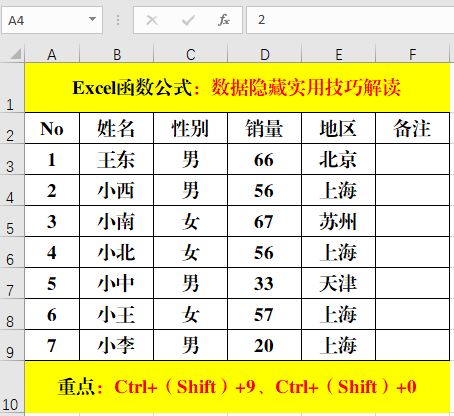Click the '地区' header cell
This screenshot has width=454, height=416.
(x=338, y=128)
